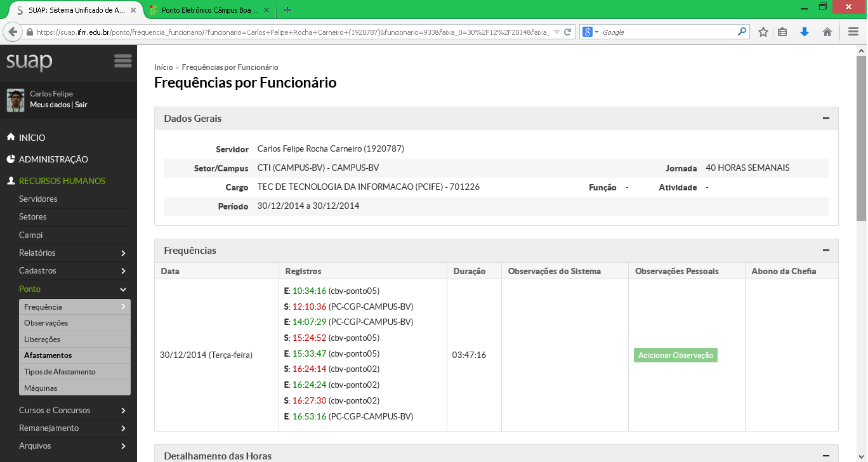The width and height of the screenshot is (868, 462).
Task: Open the bookmarks list icon
Action: [x=783, y=32]
